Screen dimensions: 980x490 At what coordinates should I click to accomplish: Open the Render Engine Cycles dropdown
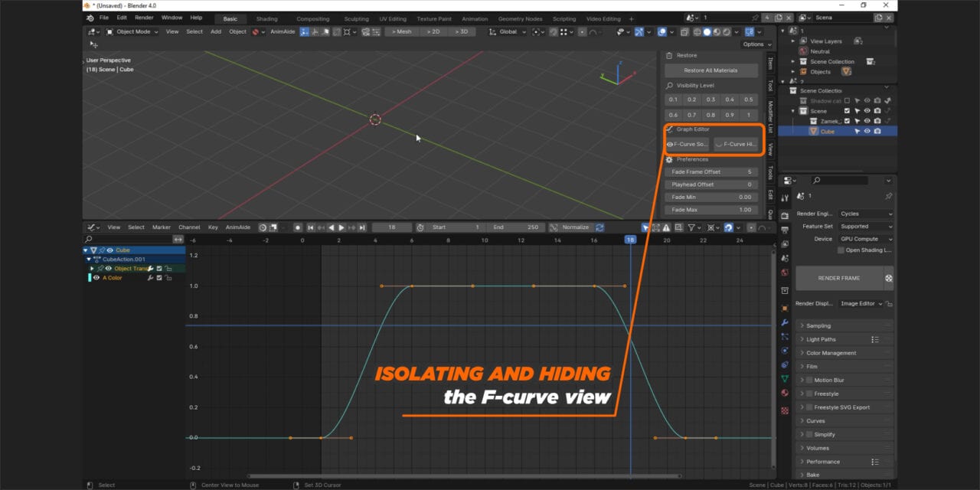(866, 214)
